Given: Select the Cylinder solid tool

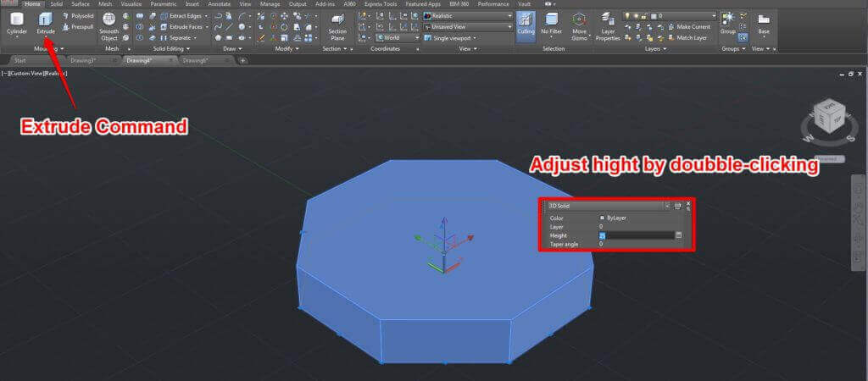Looking at the screenshot, I should tap(17, 25).
